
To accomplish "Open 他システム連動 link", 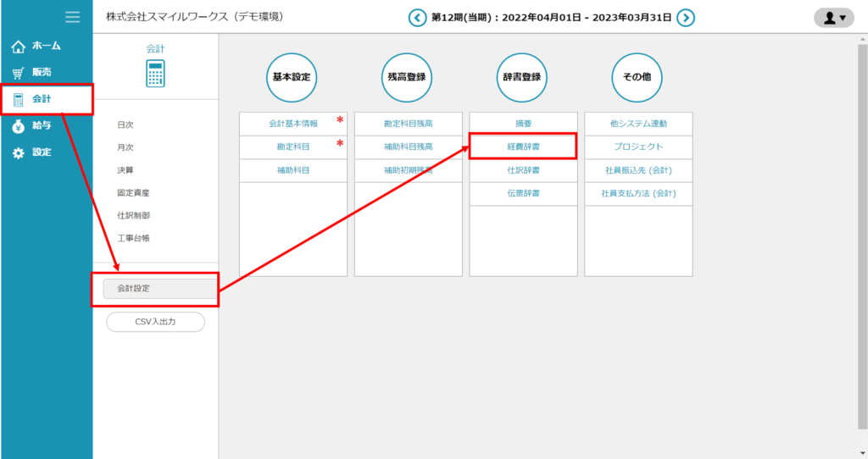I will point(639,124).
